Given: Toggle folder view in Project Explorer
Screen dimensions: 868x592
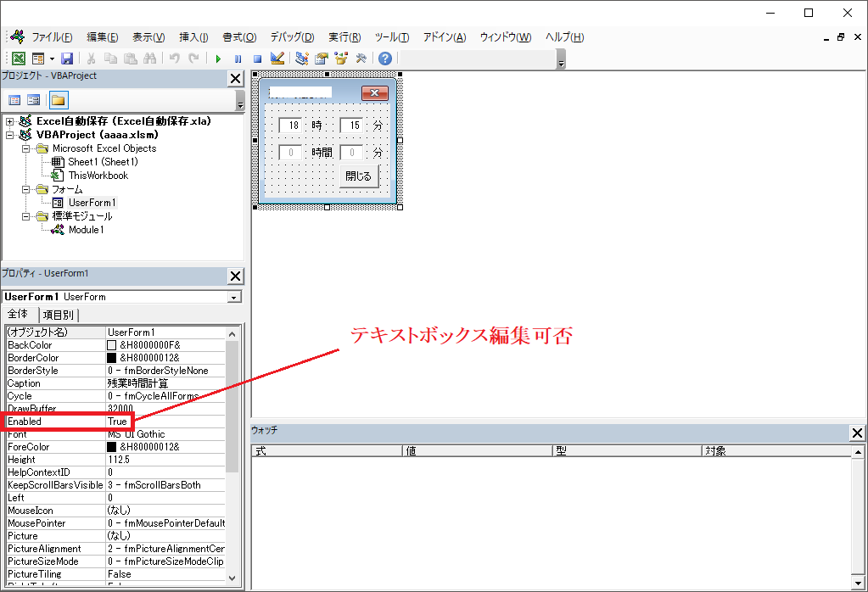Looking at the screenshot, I should 57,99.
